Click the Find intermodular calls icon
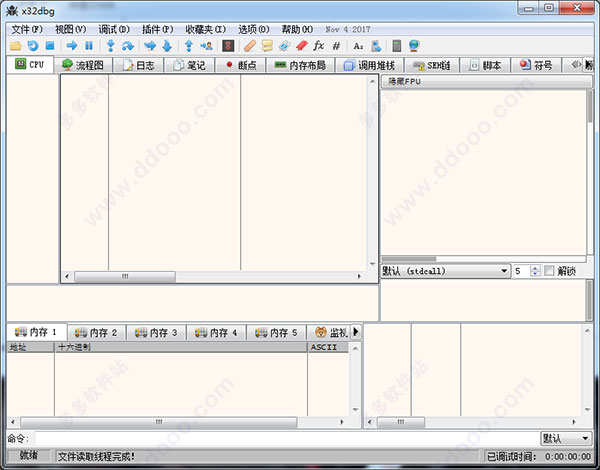Screen dimensions: 600x470 [x=376, y=46]
